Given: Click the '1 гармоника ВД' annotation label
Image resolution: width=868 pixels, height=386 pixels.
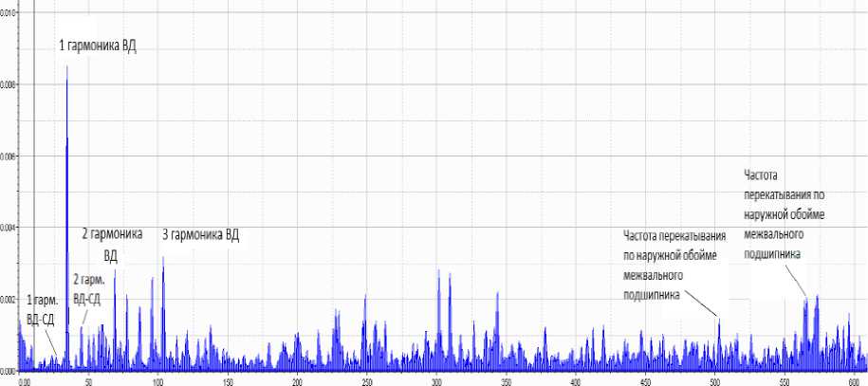Looking at the screenshot, I should click(x=98, y=46).
